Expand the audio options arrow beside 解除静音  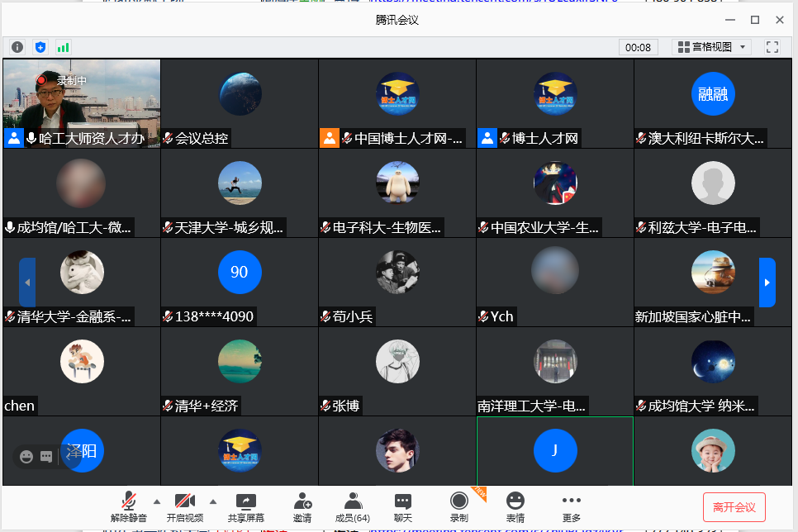pyautogui.click(x=157, y=502)
